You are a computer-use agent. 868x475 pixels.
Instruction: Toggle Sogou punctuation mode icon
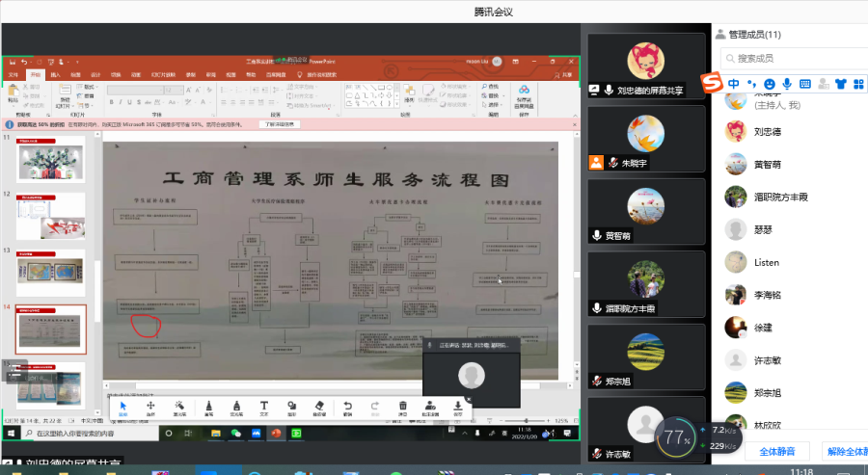751,84
